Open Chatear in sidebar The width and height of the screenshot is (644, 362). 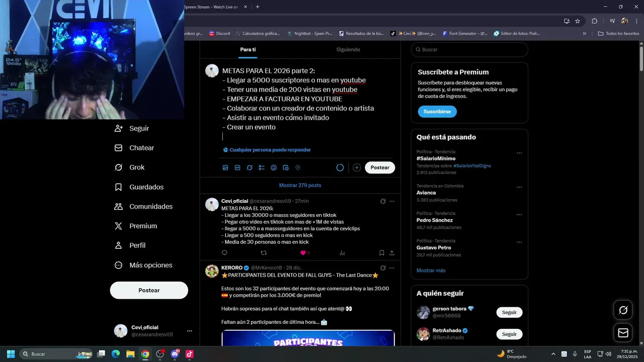point(134,148)
